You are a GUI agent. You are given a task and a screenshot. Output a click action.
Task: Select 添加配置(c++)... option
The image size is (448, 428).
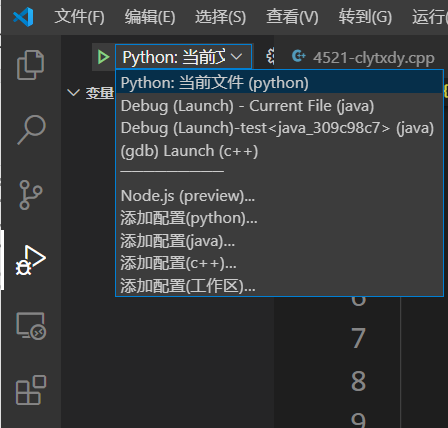[x=279, y=263]
